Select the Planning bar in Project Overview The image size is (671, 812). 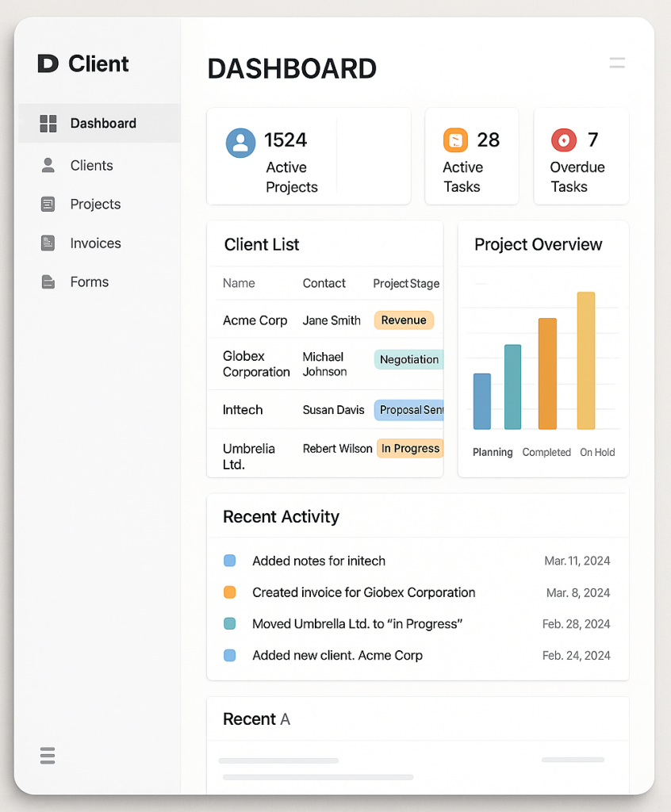click(482, 400)
